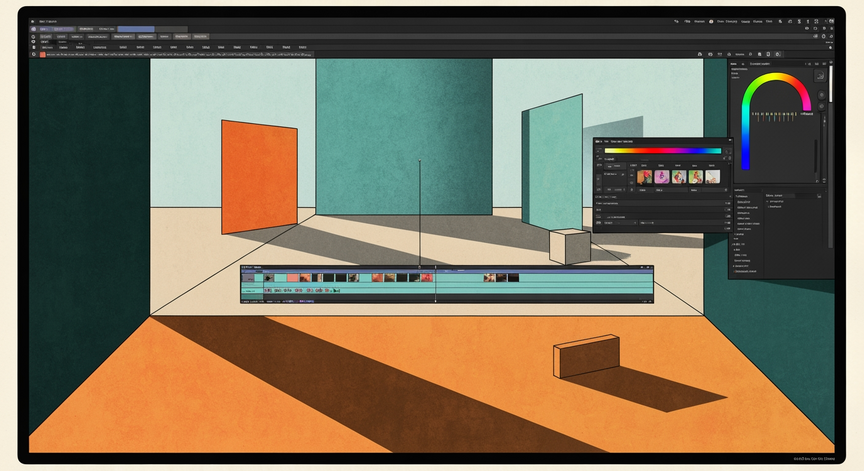Click the horizontal rainbow hue bar in floating dialog
Image resolution: width=864 pixels, height=471 pixels.
(x=662, y=150)
